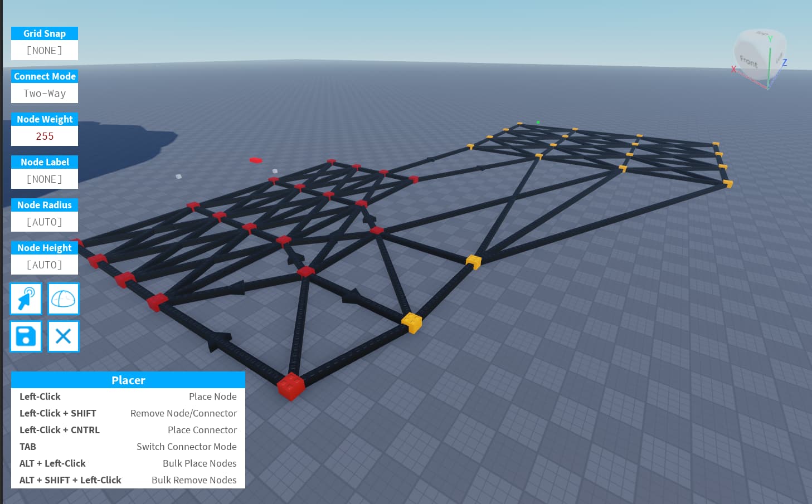The height and width of the screenshot is (504, 812).
Task: Click the Connect Mode header
Action: coord(45,76)
